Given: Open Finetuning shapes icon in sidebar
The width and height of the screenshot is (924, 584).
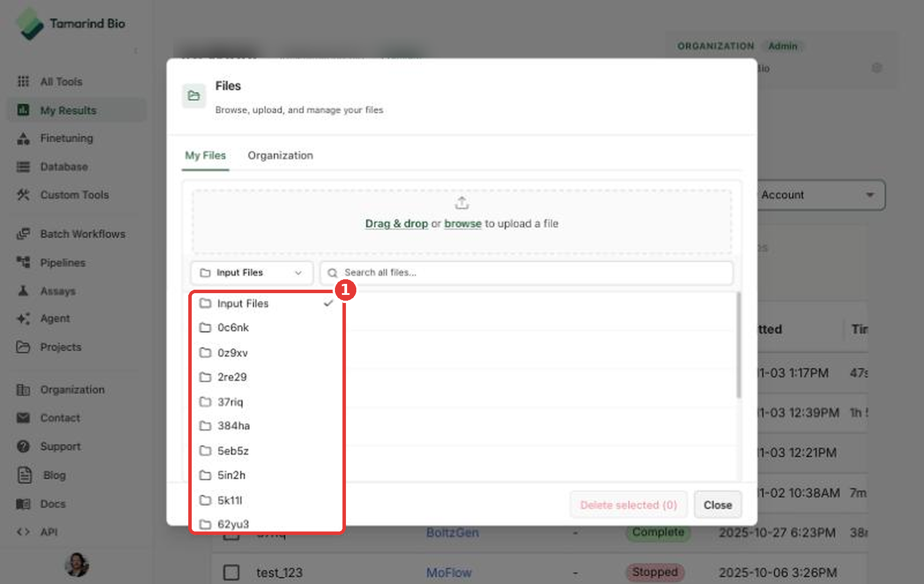Looking at the screenshot, I should tap(23, 138).
